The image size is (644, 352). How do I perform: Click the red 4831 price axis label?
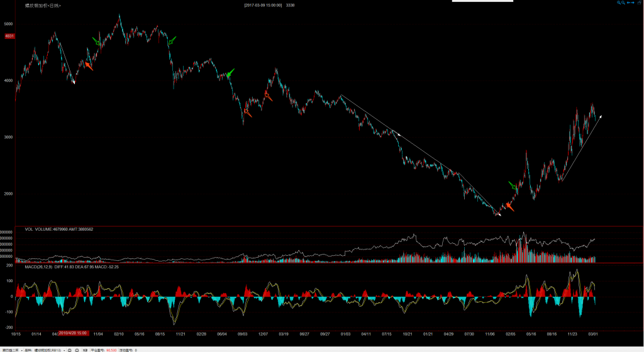[x=9, y=36]
